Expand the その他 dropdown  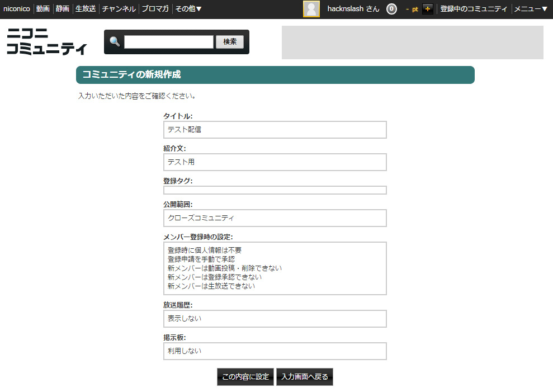(x=188, y=9)
